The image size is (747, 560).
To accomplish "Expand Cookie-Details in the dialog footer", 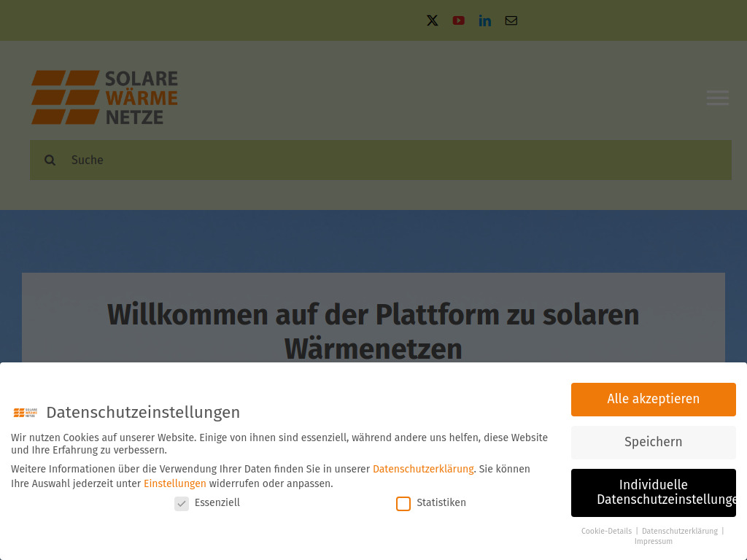I will pyautogui.click(x=606, y=531).
